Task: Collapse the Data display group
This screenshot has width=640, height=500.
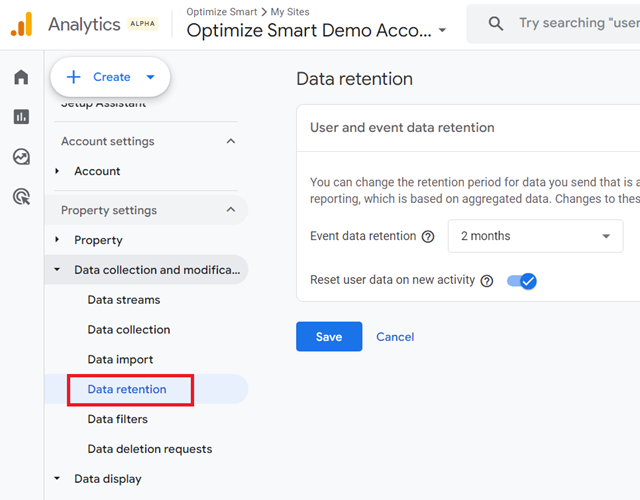Action: coord(57,478)
